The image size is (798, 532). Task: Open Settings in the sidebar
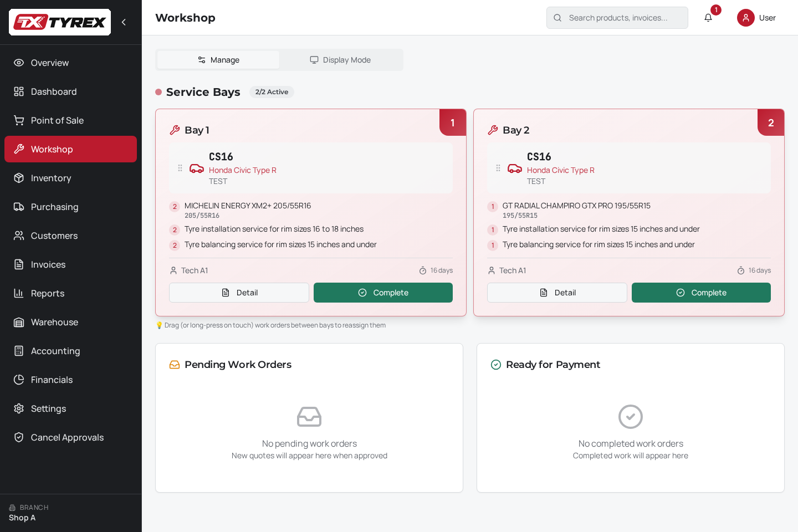click(70, 408)
